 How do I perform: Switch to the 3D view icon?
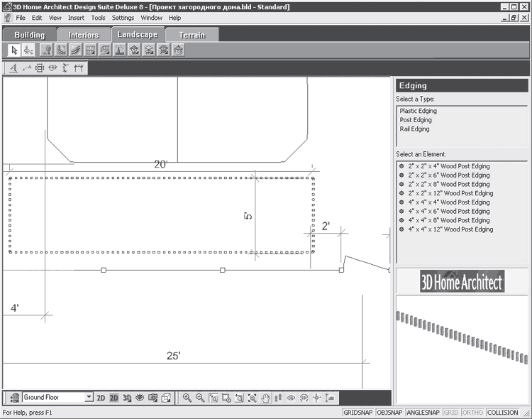(x=126, y=398)
